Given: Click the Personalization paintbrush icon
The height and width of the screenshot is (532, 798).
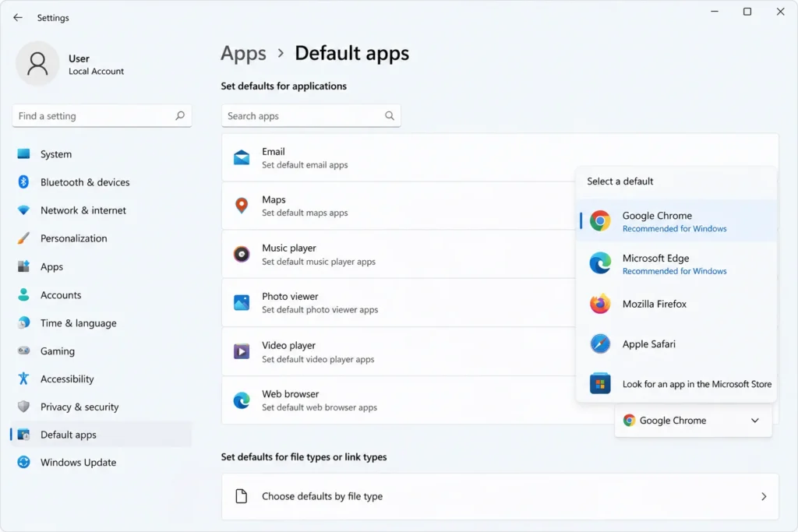Looking at the screenshot, I should pyautogui.click(x=23, y=238).
